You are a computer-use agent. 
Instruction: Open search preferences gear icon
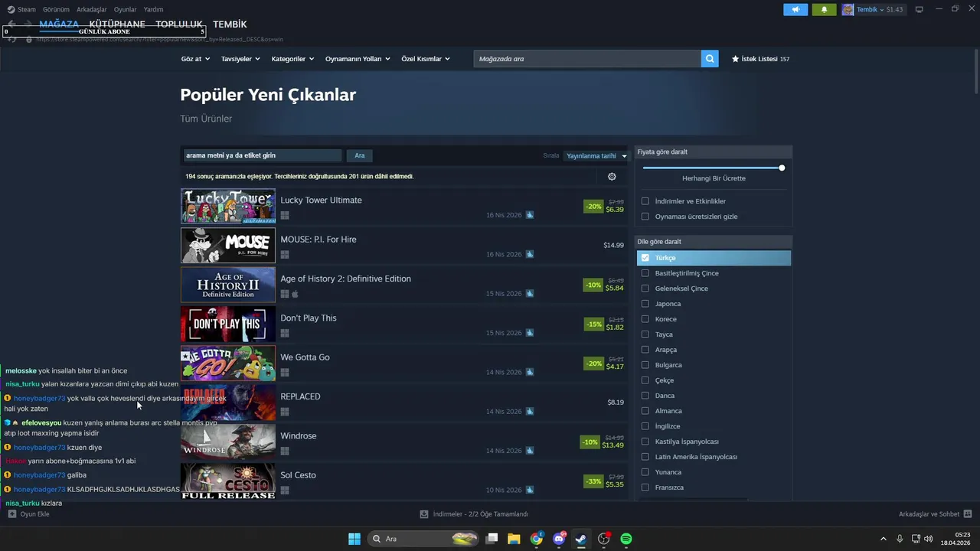click(612, 177)
